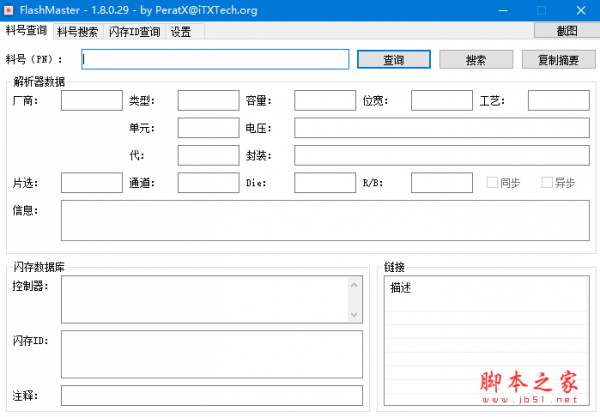
Task: Click the Die field
Action: tap(325, 182)
